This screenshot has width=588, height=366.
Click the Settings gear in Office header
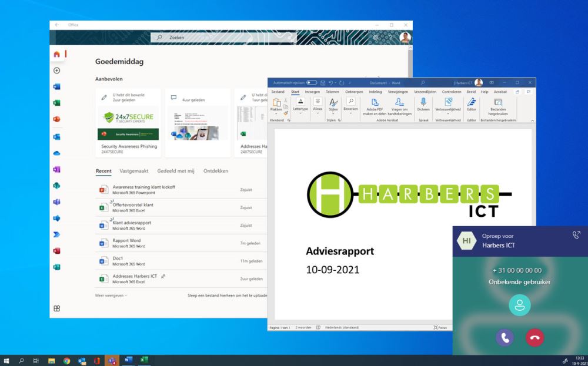click(375, 37)
